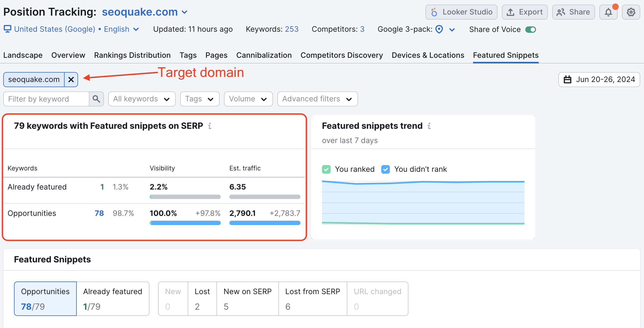Expand Advanced filters dropdown
This screenshot has width=644, height=328.
pyautogui.click(x=317, y=99)
